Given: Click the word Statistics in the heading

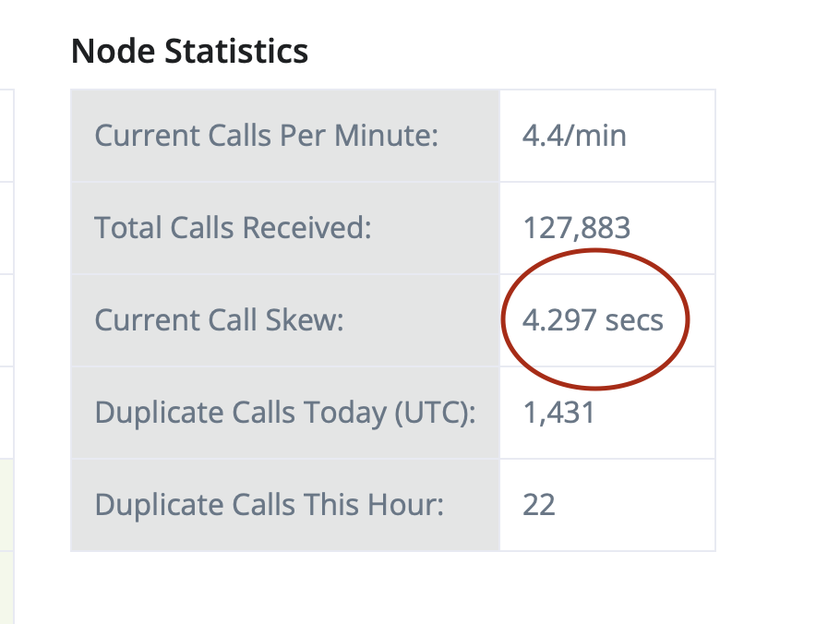Looking at the screenshot, I should point(236,52).
